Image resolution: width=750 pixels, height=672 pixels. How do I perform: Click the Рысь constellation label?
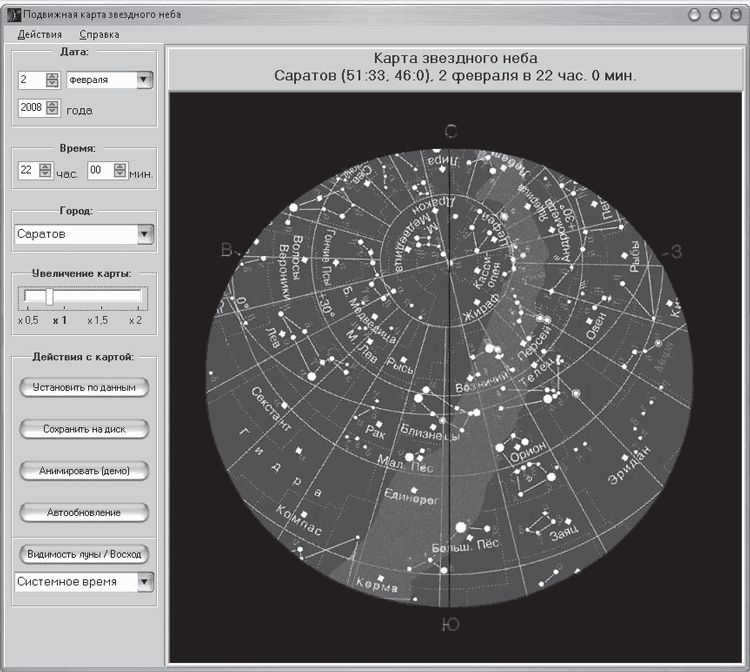[x=400, y=366]
